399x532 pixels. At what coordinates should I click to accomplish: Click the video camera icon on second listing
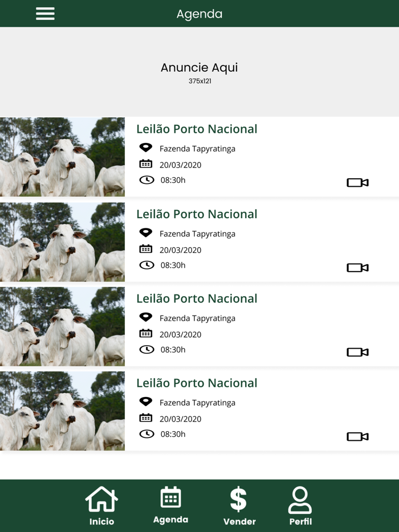click(x=357, y=267)
